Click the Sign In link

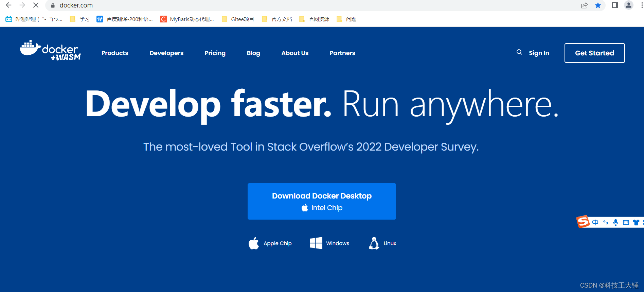[x=539, y=53]
